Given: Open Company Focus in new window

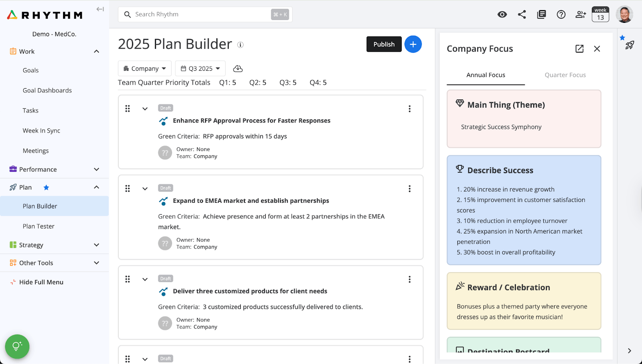Looking at the screenshot, I should pyautogui.click(x=579, y=49).
